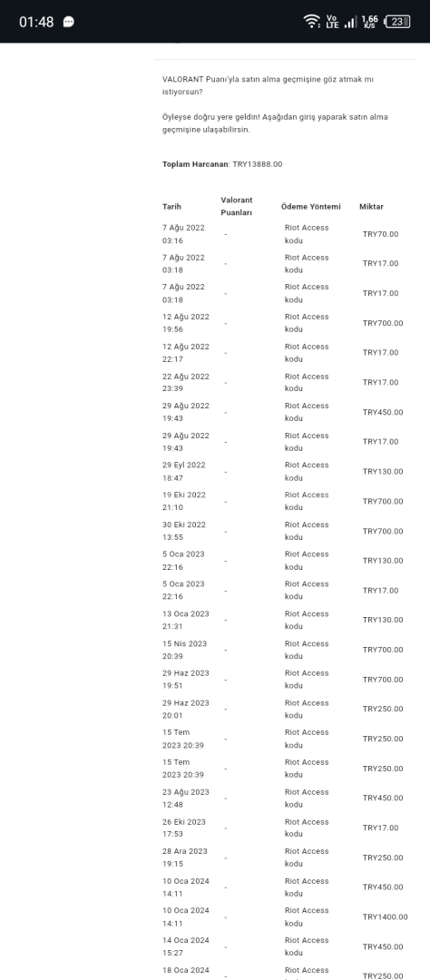Select the Tarih column header
The image size is (430, 980).
[x=171, y=206]
